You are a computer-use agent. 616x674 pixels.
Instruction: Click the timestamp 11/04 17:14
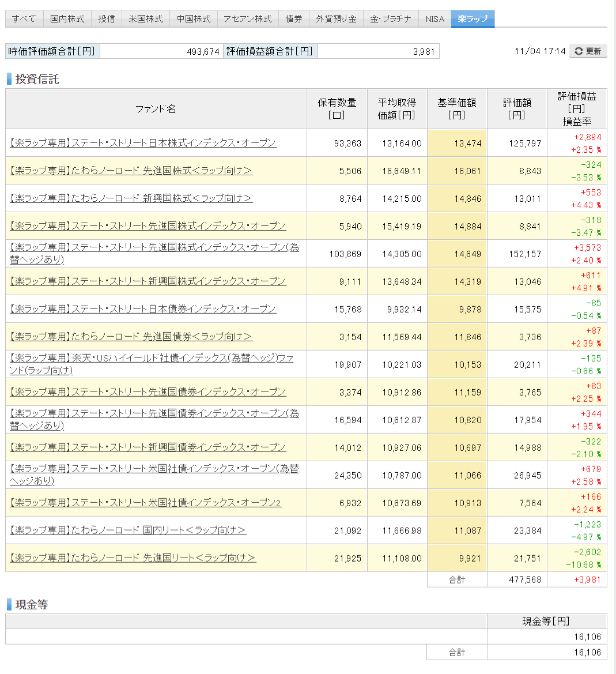point(540,51)
